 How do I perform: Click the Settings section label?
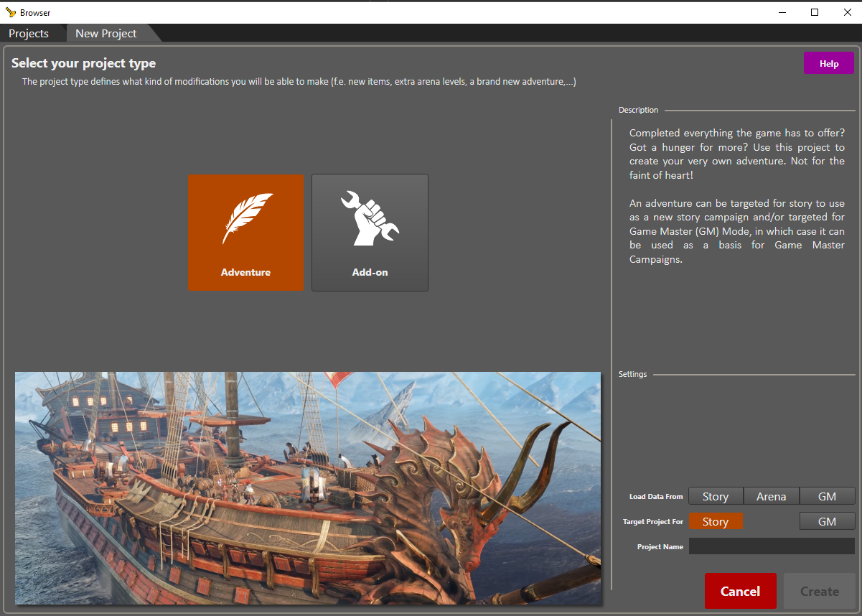click(x=632, y=374)
